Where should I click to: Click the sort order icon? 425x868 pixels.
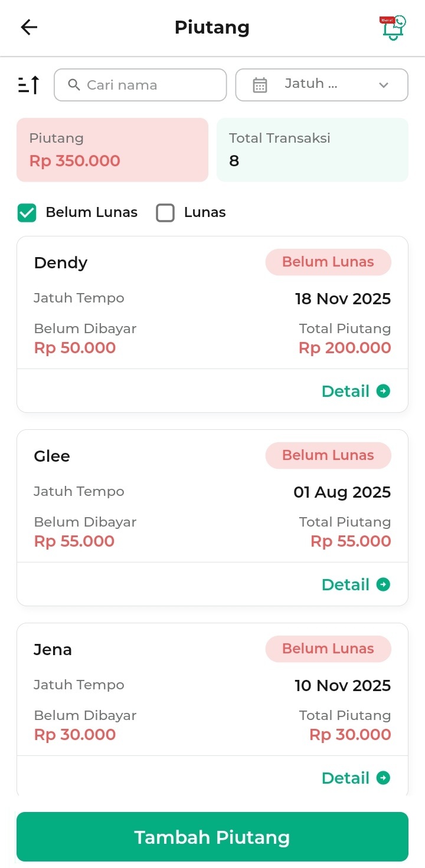(x=29, y=85)
